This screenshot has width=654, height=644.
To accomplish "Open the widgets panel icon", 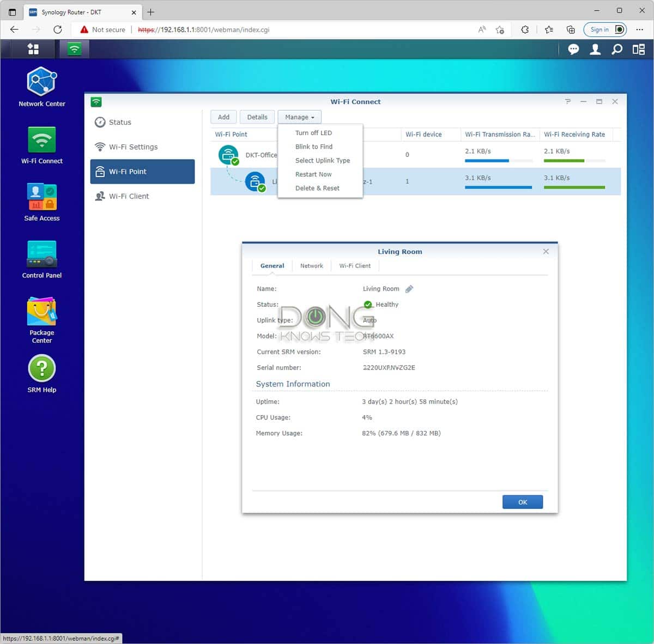I will 639,50.
